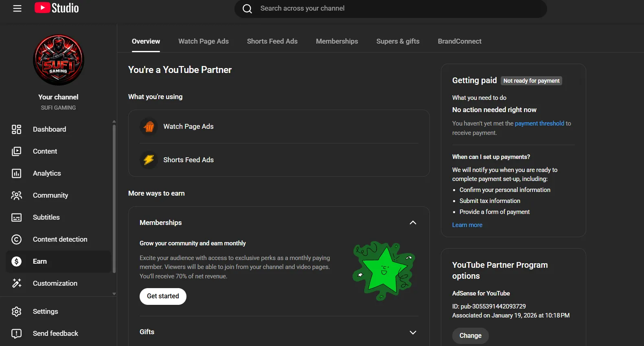Select Earn in the sidebar
This screenshot has width=644, height=346.
(x=59, y=261)
